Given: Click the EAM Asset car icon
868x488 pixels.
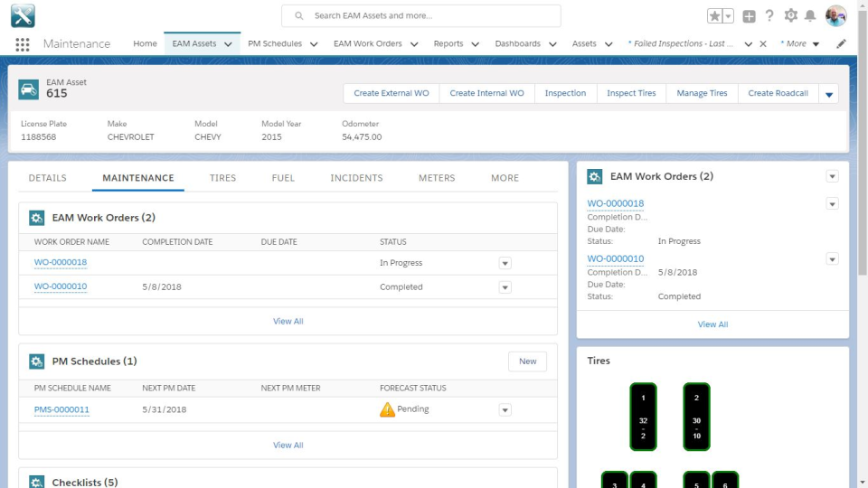Looking at the screenshot, I should tap(28, 89).
